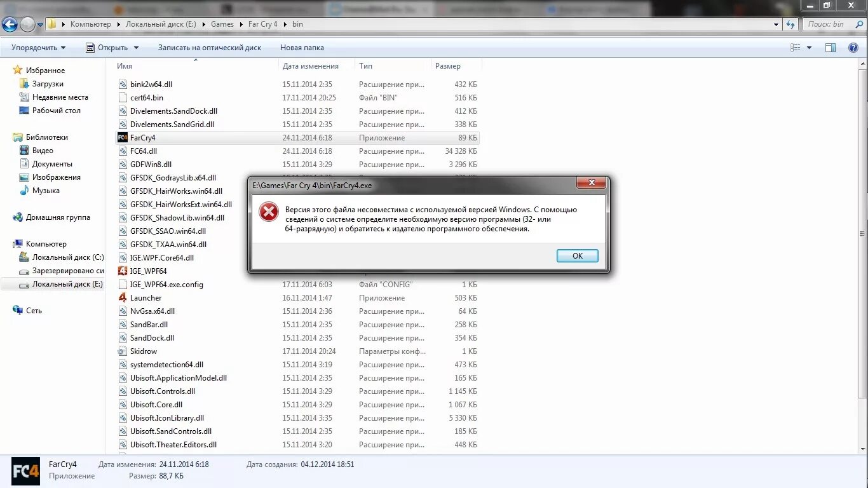
Task: Select file 'Divelements.SandGrid.dll'
Action: coord(172,125)
